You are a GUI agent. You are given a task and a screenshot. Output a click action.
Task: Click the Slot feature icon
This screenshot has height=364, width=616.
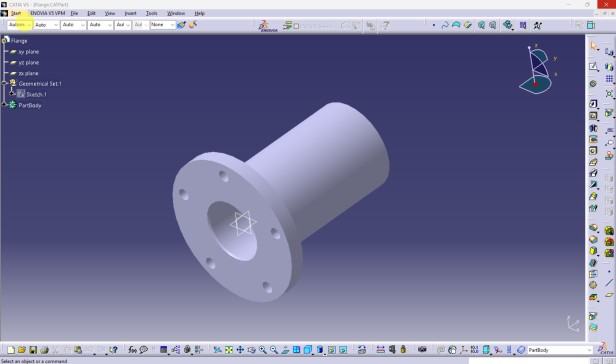coord(593,173)
